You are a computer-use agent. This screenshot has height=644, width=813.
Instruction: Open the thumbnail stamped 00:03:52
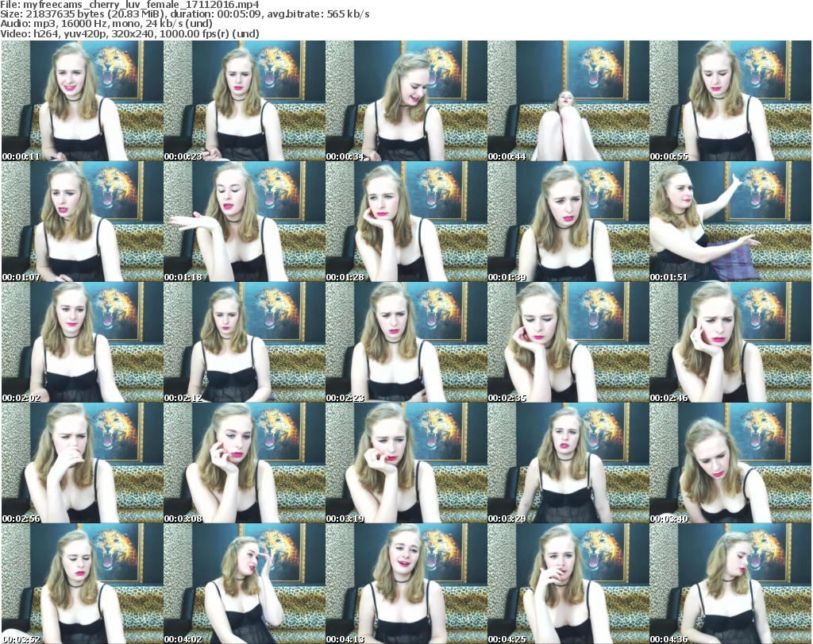(x=83, y=584)
